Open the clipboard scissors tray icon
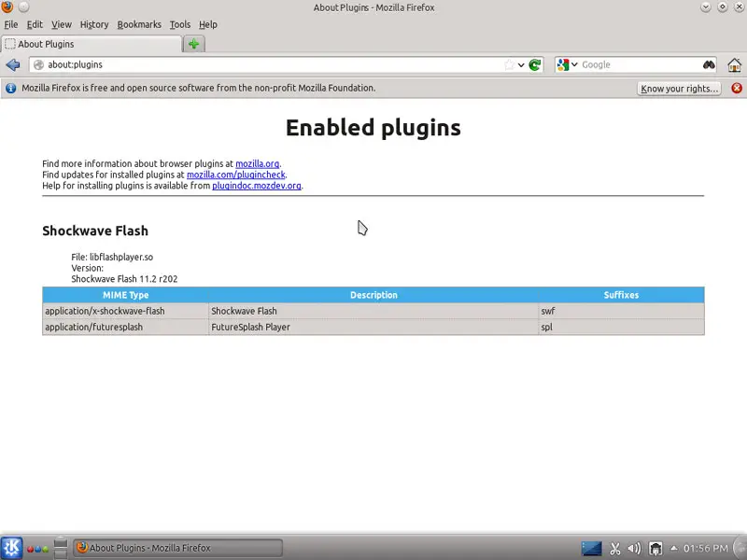Viewport: 747px width, 560px height. point(615,549)
